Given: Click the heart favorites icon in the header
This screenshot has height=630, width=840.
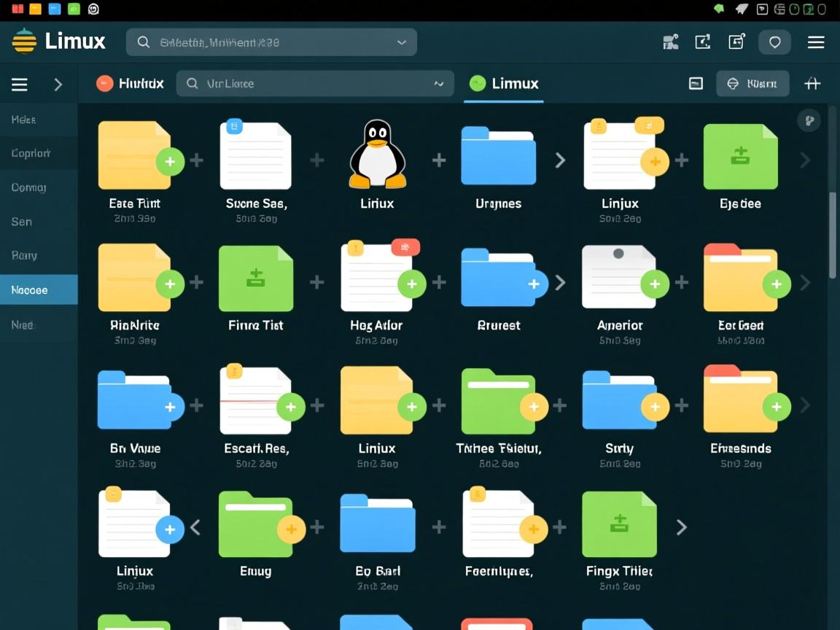Looking at the screenshot, I should pyautogui.click(x=774, y=42).
